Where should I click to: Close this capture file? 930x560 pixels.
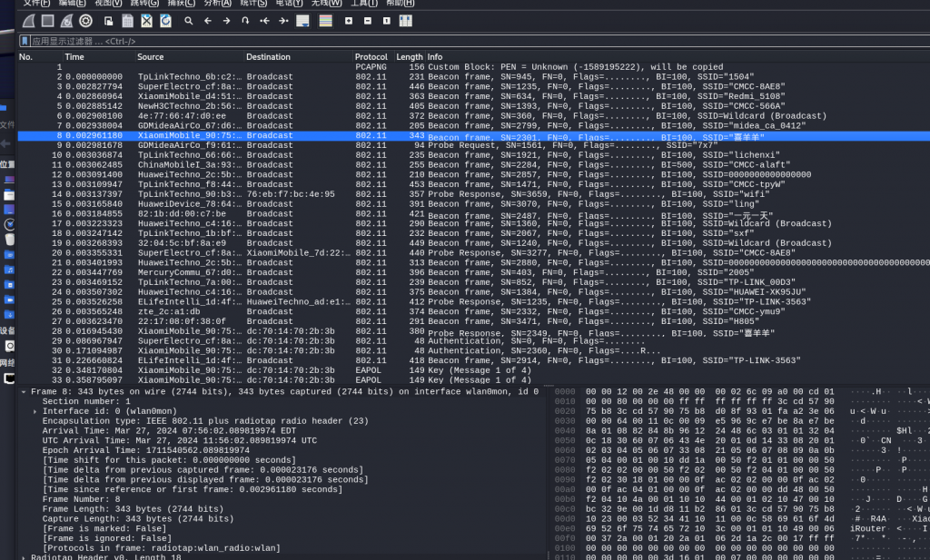pos(146,21)
